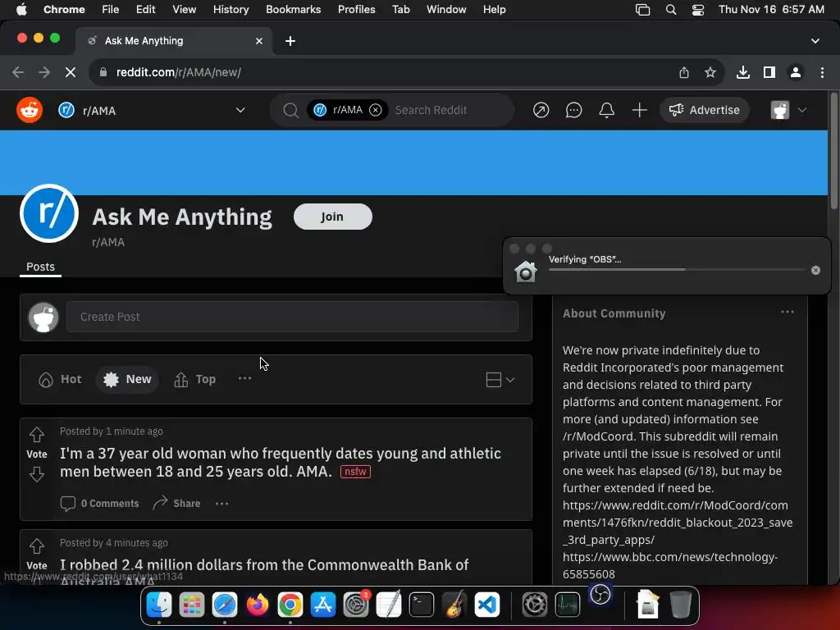Go back to previous page
The height and width of the screenshot is (630, 840).
point(18,72)
